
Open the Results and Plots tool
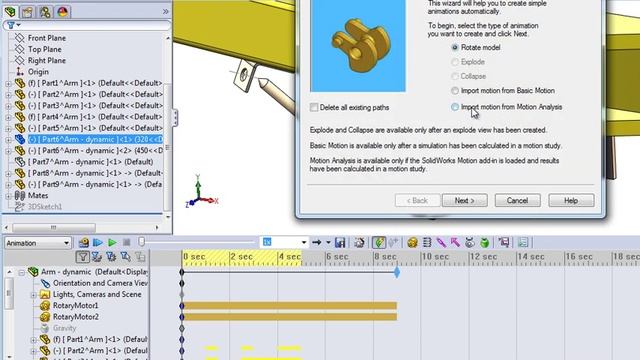(504, 242)
